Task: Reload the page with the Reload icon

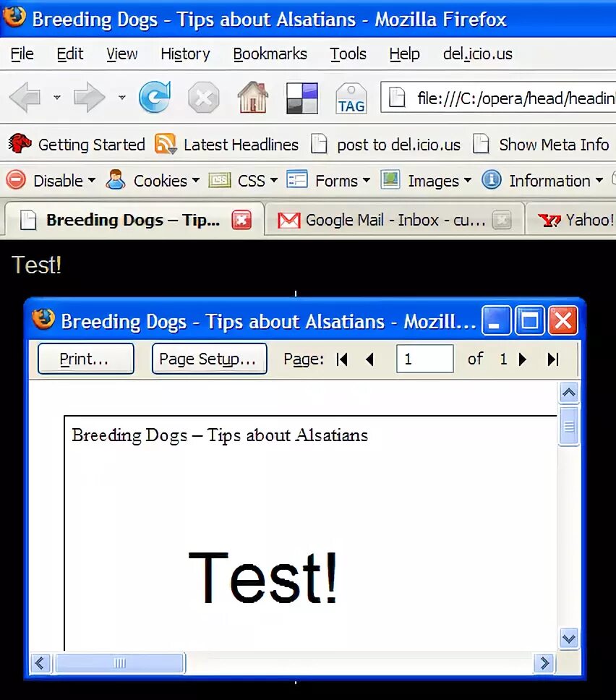Action: 155,96
